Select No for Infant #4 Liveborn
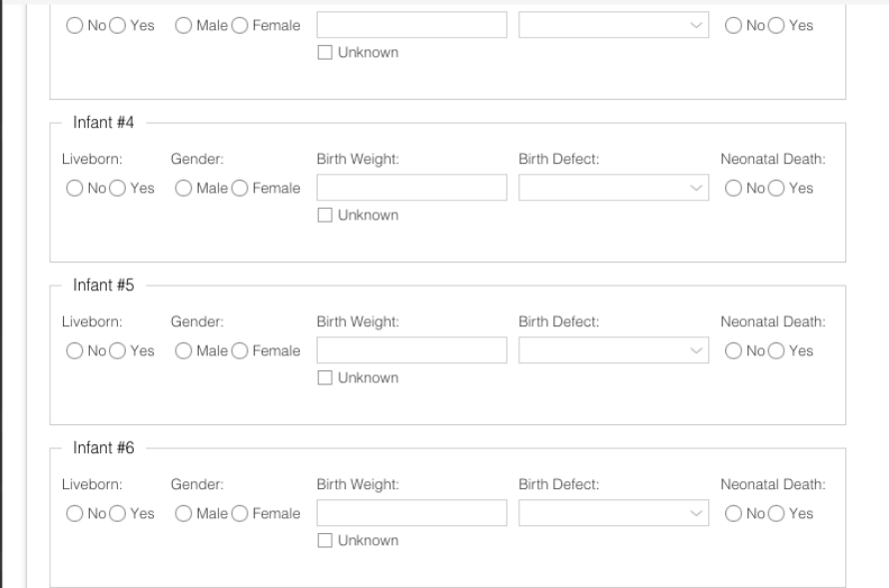The height and width of the screenshot is (588, 889). click(x=73, y=188)
